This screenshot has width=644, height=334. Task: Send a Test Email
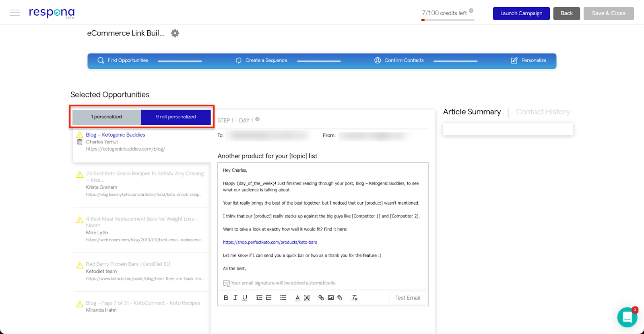point(408,298)
